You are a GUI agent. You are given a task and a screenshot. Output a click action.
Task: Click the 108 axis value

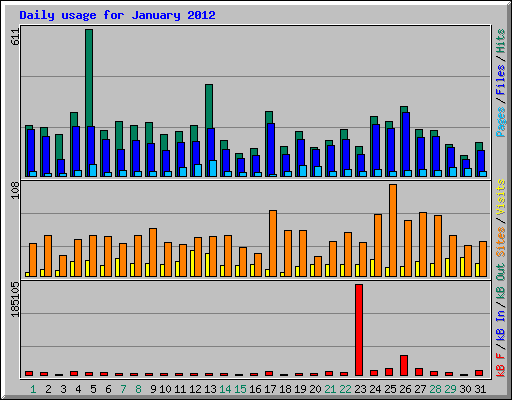coord(15,191)
